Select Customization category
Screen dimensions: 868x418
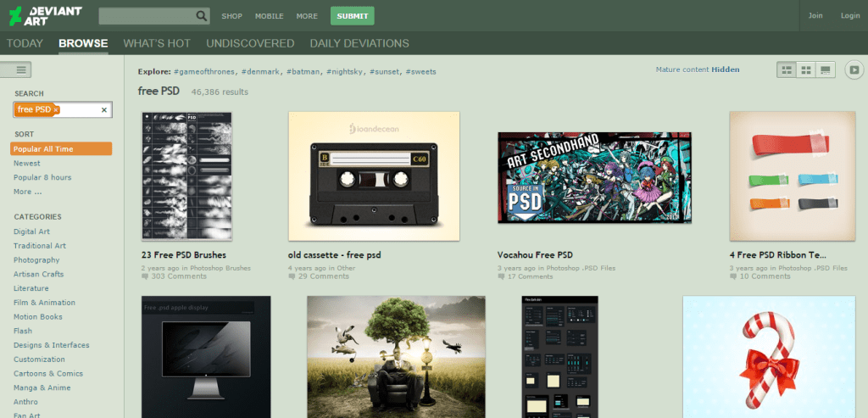39,359
